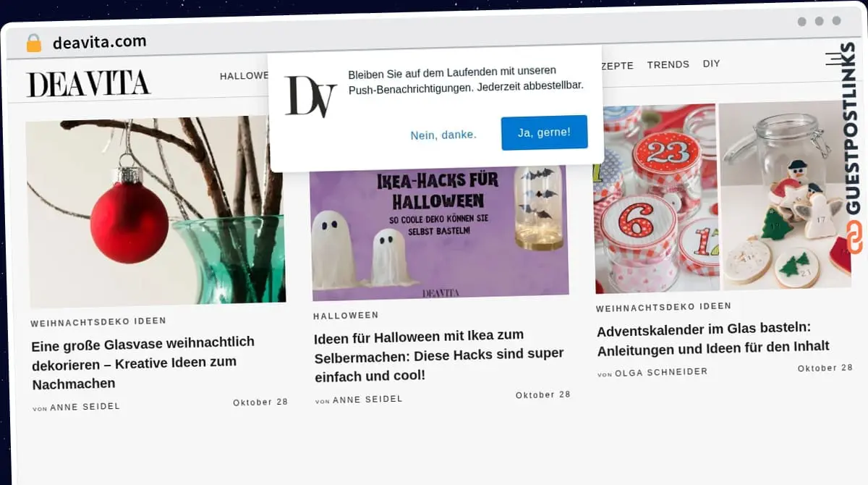
Task: Open author Anne Seidel under Glasvase article
Action: 85,407
